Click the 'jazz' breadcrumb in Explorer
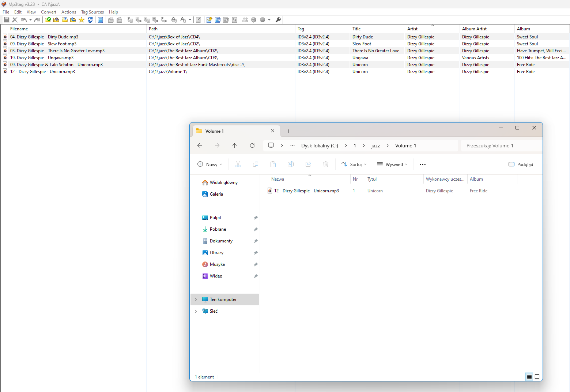Image resolution: width=570 pixels, height=392 pixels. (x=375, y=146)
